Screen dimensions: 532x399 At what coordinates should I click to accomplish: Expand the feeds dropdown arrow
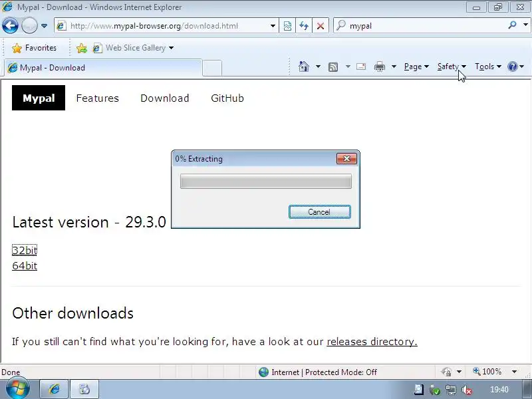point(348,66)
